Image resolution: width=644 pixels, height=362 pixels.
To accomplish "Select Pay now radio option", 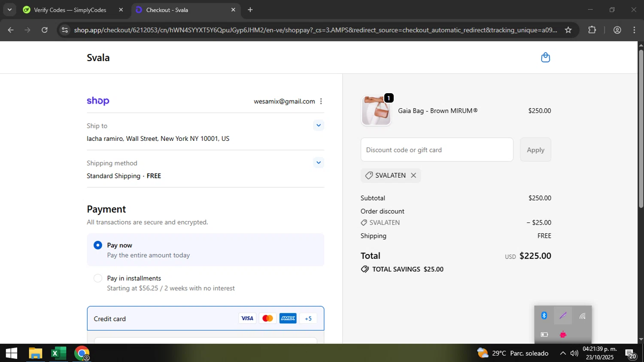I will 98,245.
